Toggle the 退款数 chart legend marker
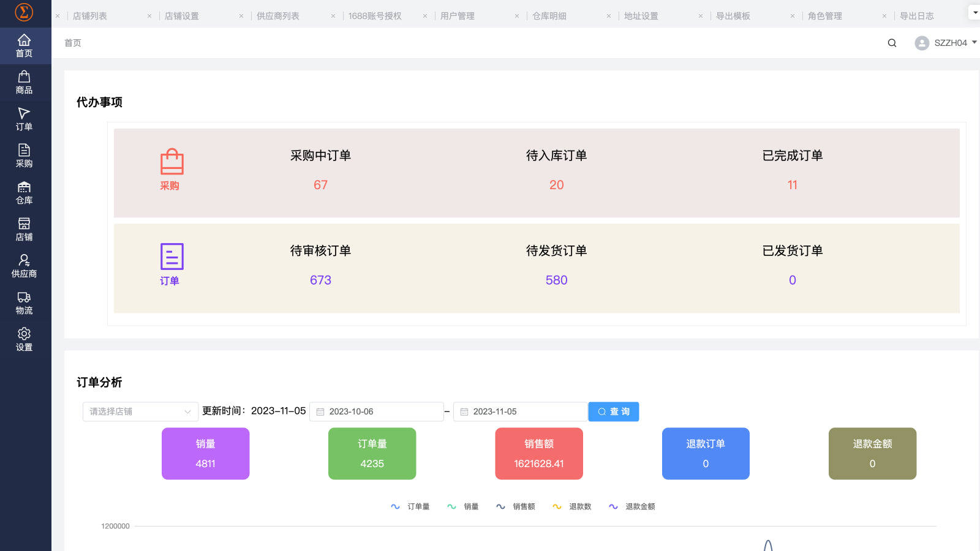 [x=557, y=506]
